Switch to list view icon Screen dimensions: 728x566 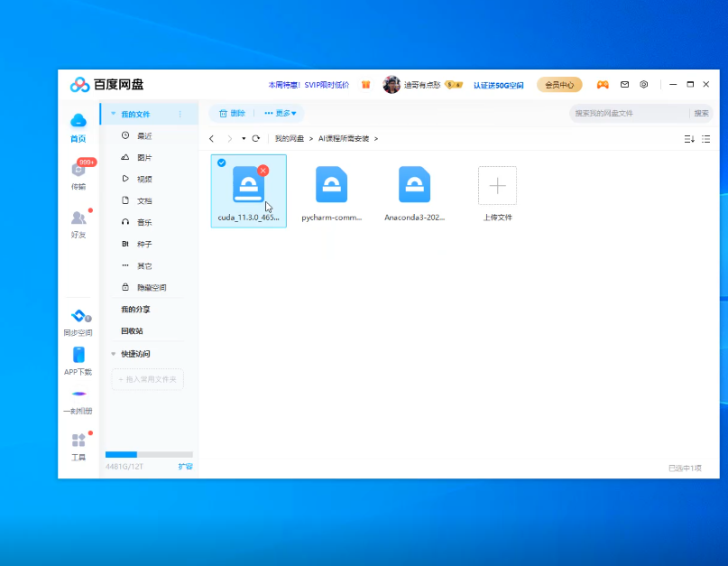coord(706,139)
